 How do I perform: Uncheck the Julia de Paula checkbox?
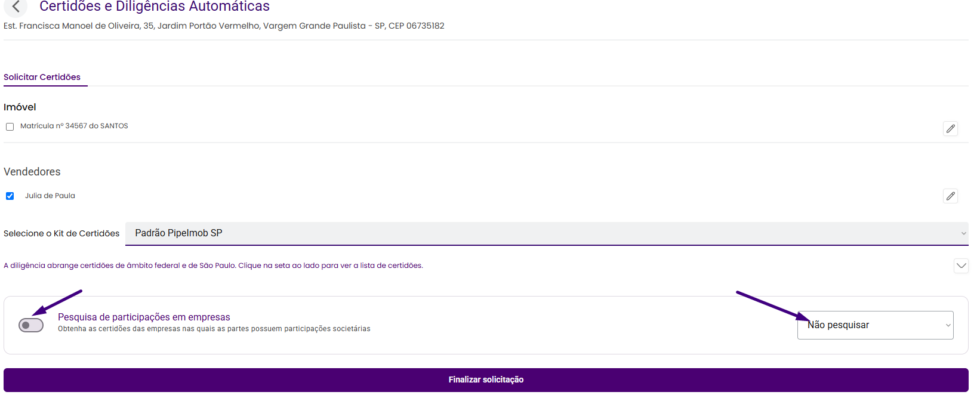point(10,196)
